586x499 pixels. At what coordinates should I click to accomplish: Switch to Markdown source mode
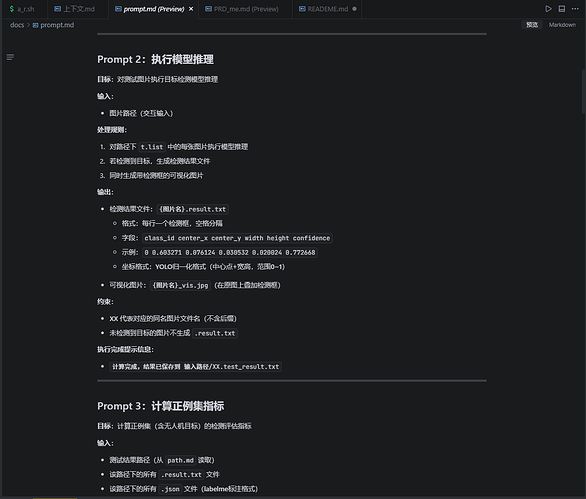tap(562, 25)
